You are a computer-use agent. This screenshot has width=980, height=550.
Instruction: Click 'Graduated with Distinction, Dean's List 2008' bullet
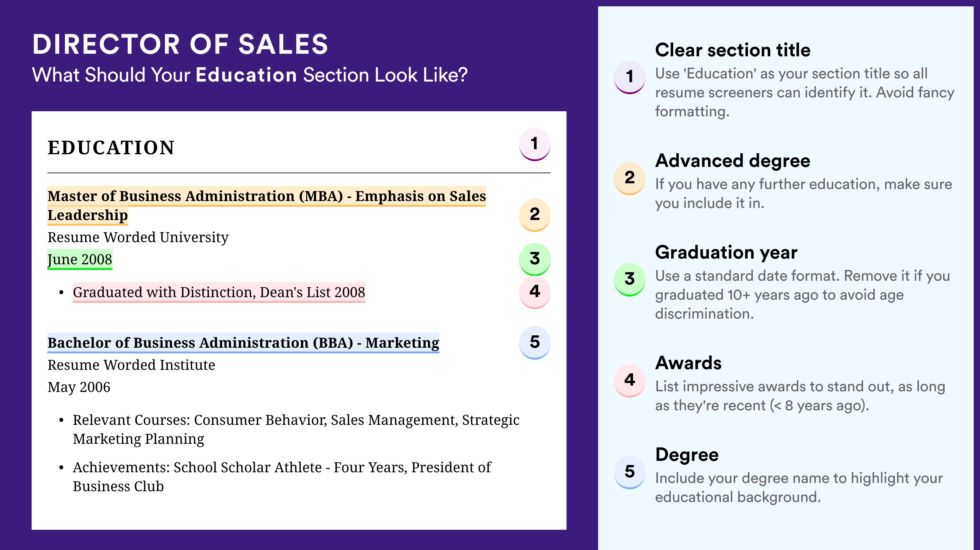(x=219, y=292)
